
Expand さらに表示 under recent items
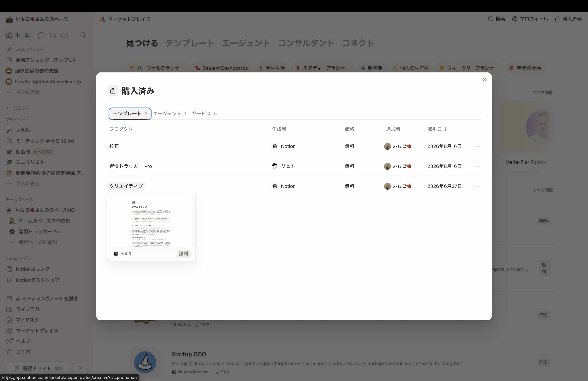[x=46, y=92]
